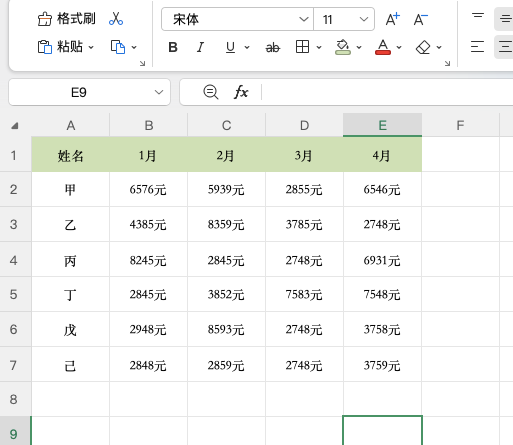
Task: Toggle Italic formatting
Action: (x=200, y=47)
